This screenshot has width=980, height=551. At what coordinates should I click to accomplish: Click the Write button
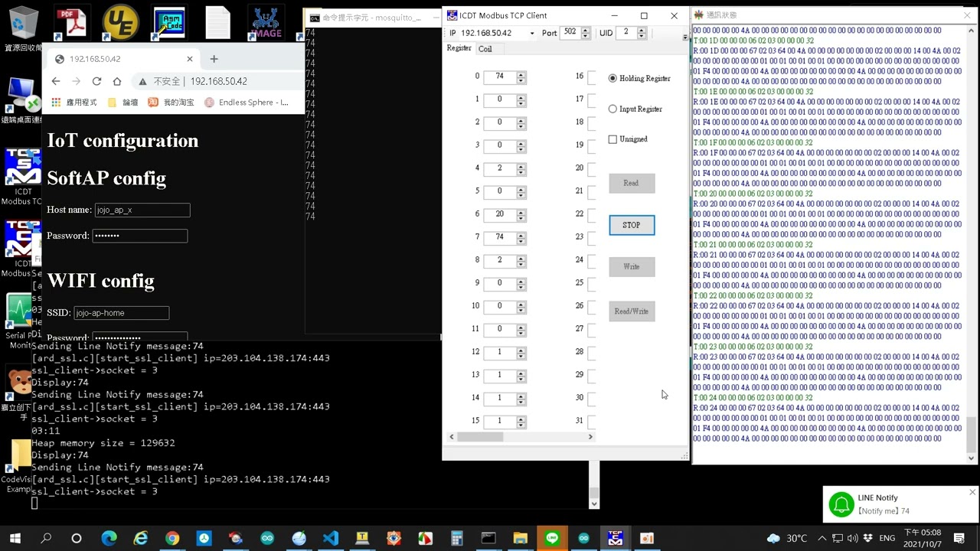[632, 266]
